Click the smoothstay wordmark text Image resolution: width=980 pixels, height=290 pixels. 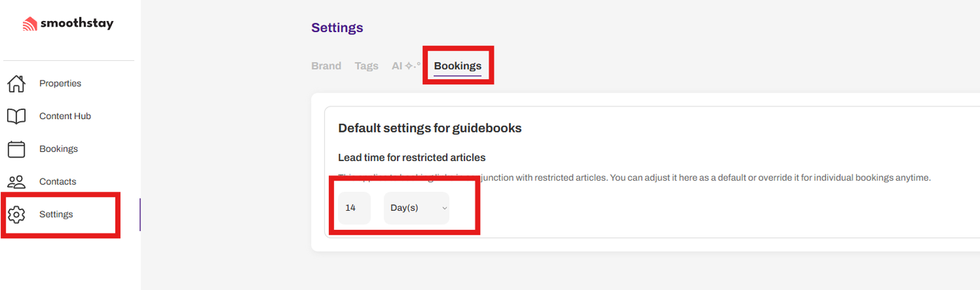[76, 24]
